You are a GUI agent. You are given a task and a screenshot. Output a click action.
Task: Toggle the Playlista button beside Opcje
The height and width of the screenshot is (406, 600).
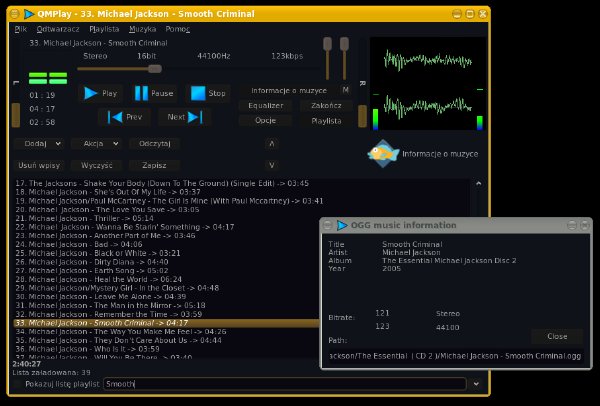pyautogui.click(x=326, y=121)
